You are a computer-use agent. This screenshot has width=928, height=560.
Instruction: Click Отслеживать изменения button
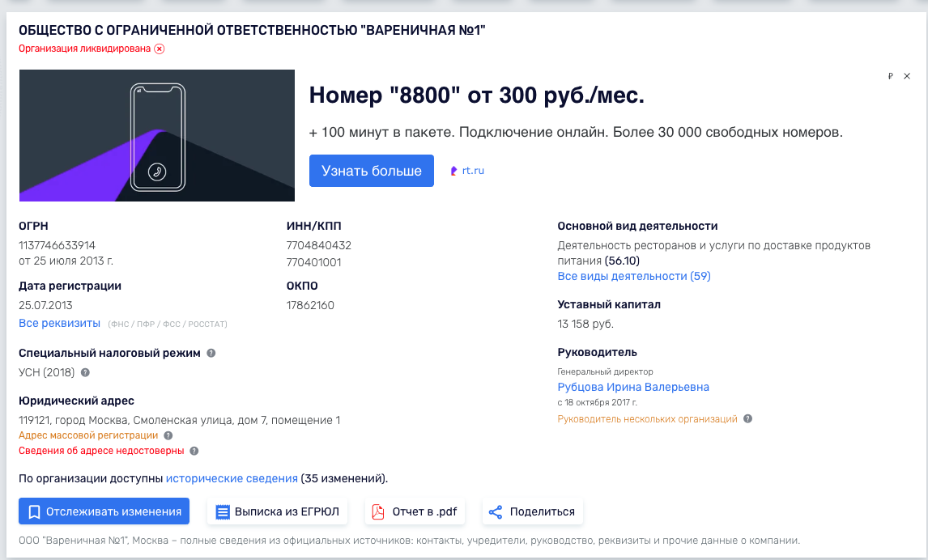pyautogui.click(x=104, y=511)
